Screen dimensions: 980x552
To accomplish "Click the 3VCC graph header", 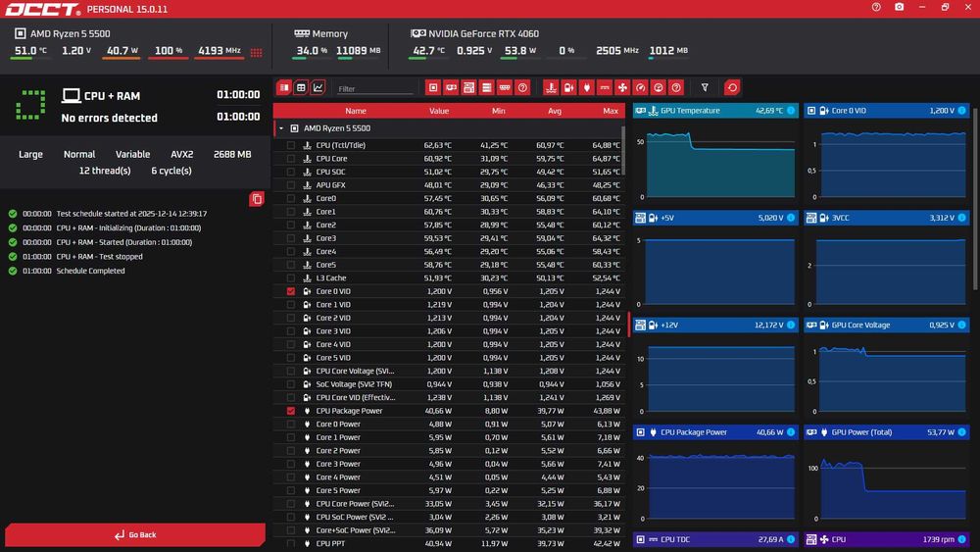I will 887,218.
